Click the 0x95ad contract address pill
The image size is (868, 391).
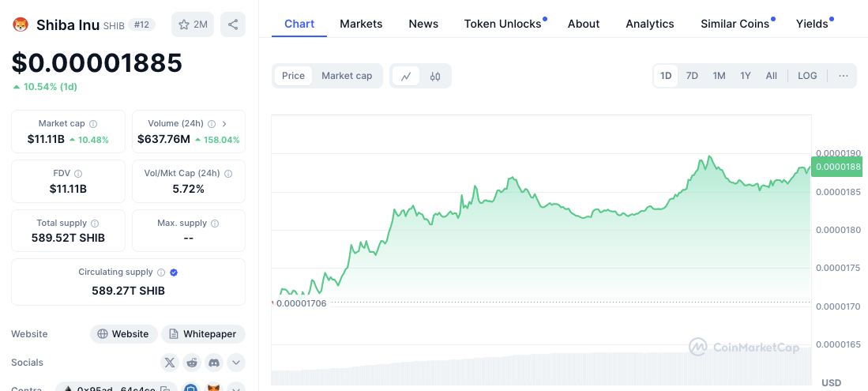pos(116,389)
